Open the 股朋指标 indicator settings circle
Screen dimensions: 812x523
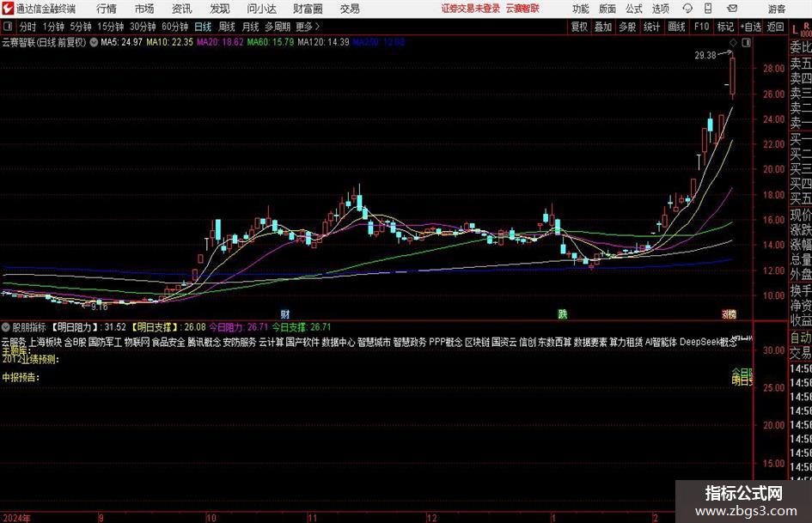tap(6, 327)
